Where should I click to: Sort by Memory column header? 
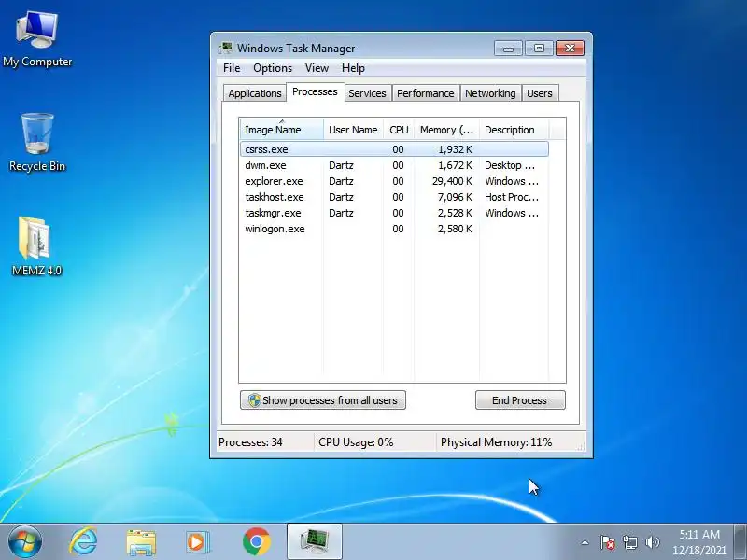pos(446,130)
